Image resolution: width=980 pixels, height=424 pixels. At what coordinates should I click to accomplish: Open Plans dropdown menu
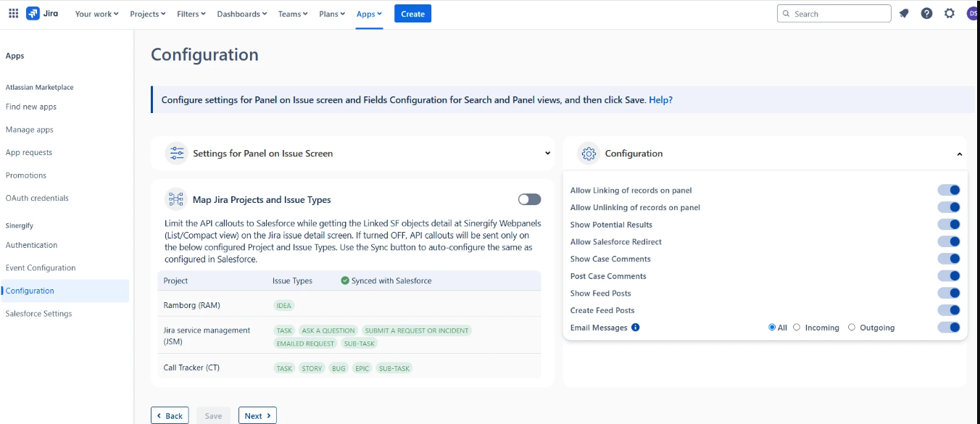332,14
